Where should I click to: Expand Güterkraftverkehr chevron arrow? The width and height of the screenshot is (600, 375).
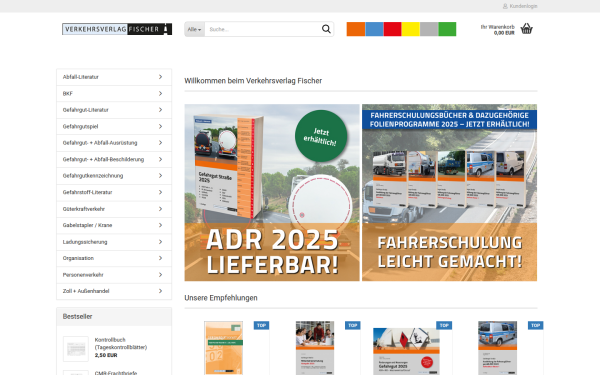[160, 209]
